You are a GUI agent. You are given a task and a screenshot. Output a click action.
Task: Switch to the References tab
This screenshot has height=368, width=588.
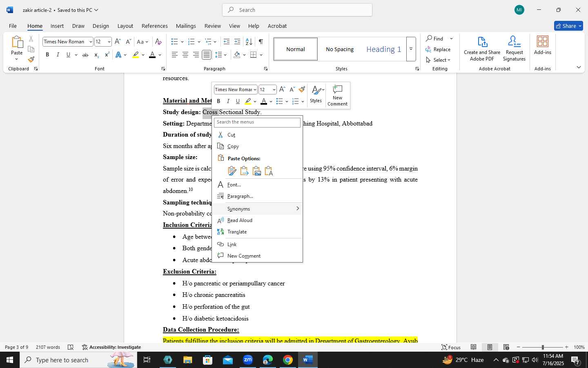click(x=154, y=26)
